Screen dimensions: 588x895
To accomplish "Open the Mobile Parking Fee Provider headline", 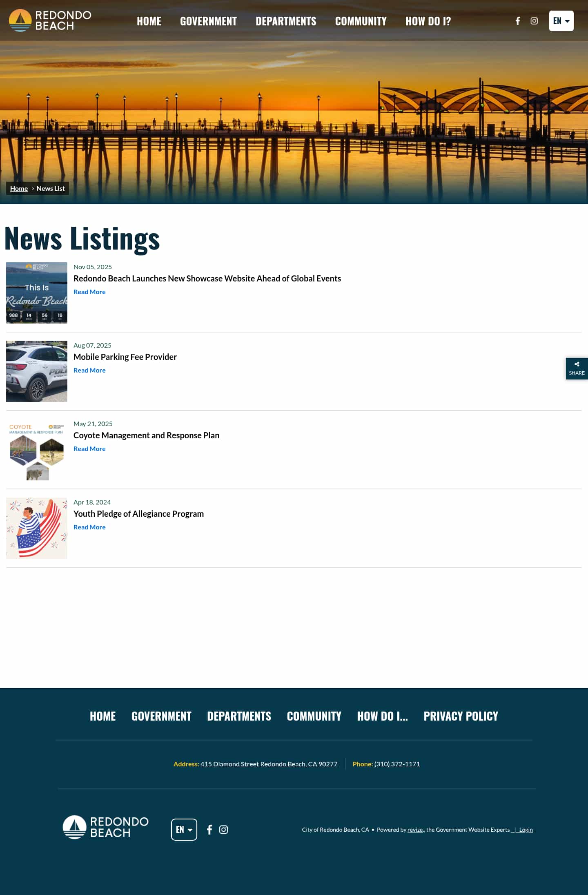I will pos(125,357).
